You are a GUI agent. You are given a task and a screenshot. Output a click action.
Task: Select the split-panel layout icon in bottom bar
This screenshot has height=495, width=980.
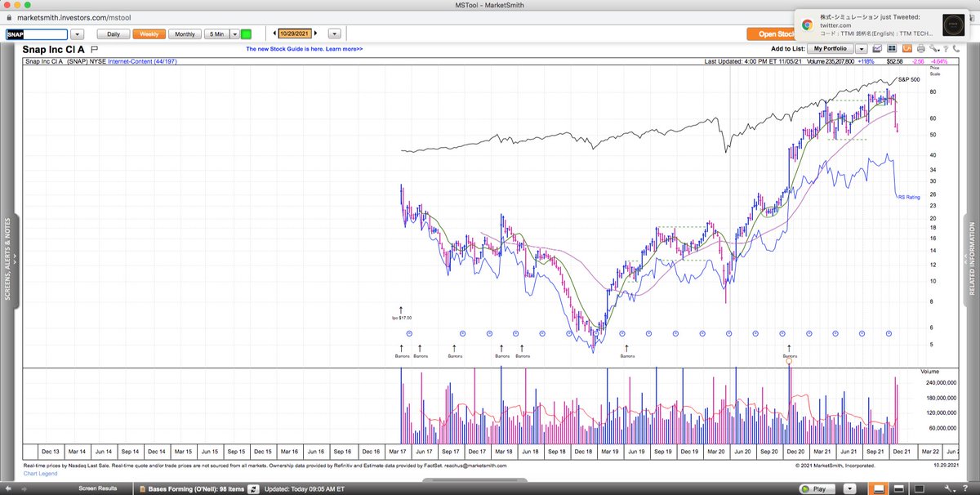click(898, 488)
